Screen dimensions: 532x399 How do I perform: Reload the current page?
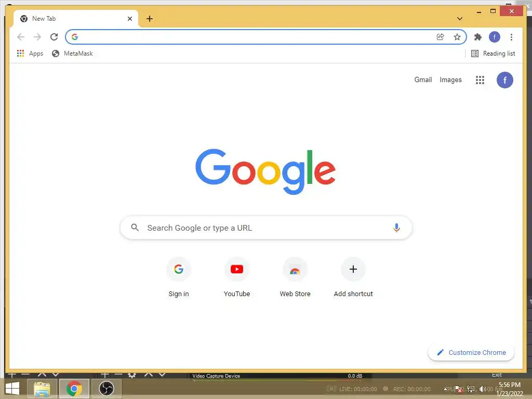tap(54, 37)
